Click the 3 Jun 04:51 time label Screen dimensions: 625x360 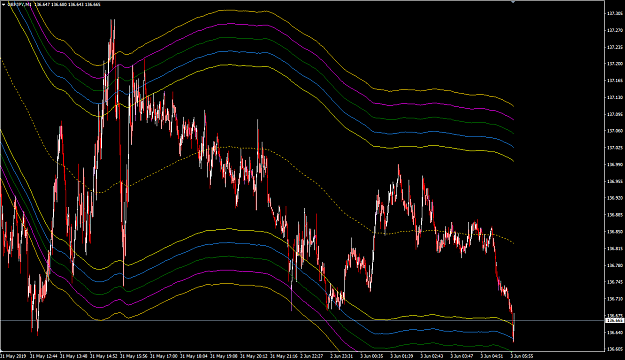coord(492,356)
